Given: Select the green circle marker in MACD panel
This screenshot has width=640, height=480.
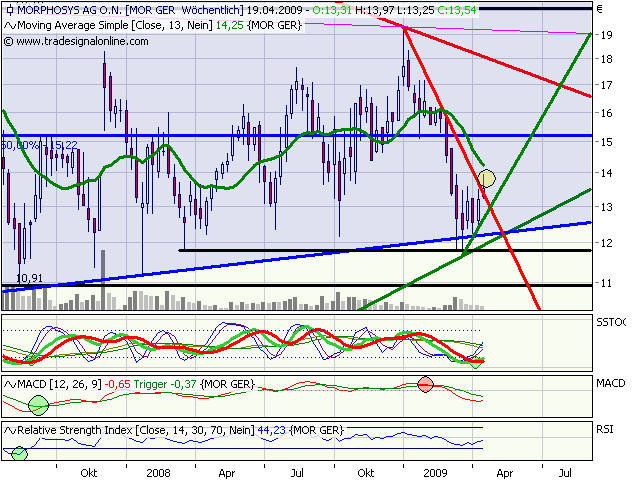Looking at the screenshot, I should tap(39, 405).
